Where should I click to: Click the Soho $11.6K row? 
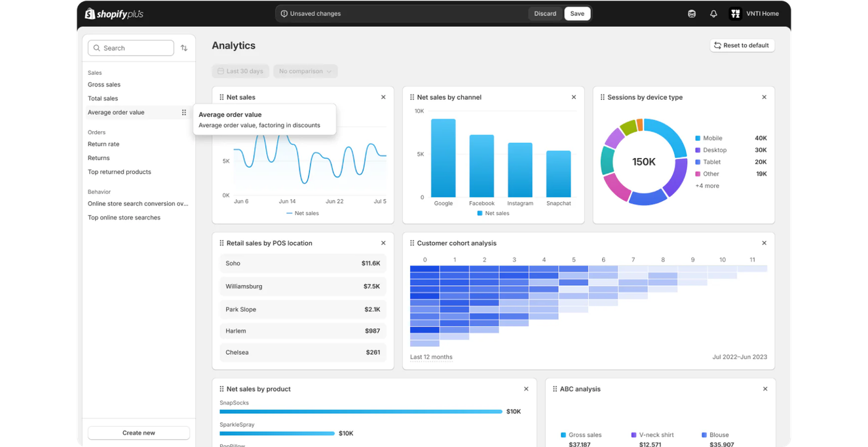click(x=303, y=263)
